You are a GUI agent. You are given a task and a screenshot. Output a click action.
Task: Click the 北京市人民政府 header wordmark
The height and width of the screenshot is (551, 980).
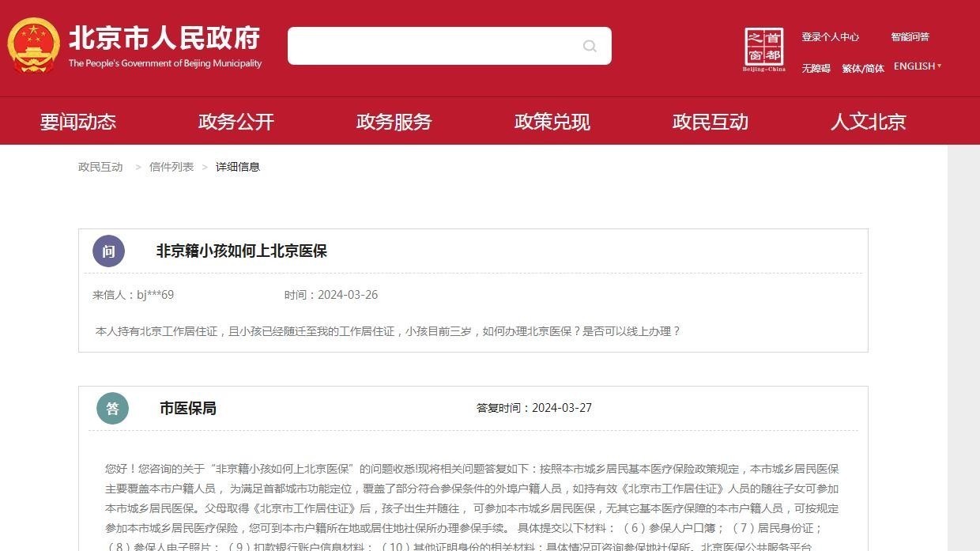click(163, 36)
